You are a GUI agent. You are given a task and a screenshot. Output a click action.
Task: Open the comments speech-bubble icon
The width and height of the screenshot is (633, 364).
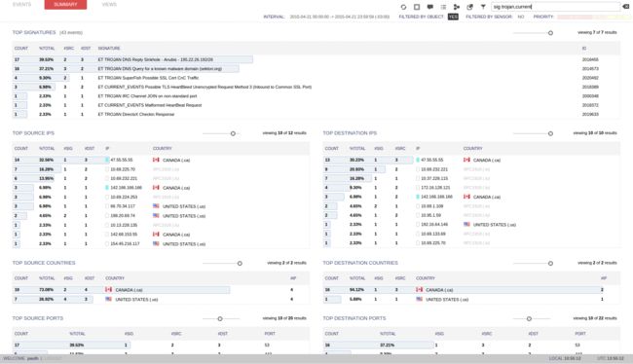coord(429,7)
